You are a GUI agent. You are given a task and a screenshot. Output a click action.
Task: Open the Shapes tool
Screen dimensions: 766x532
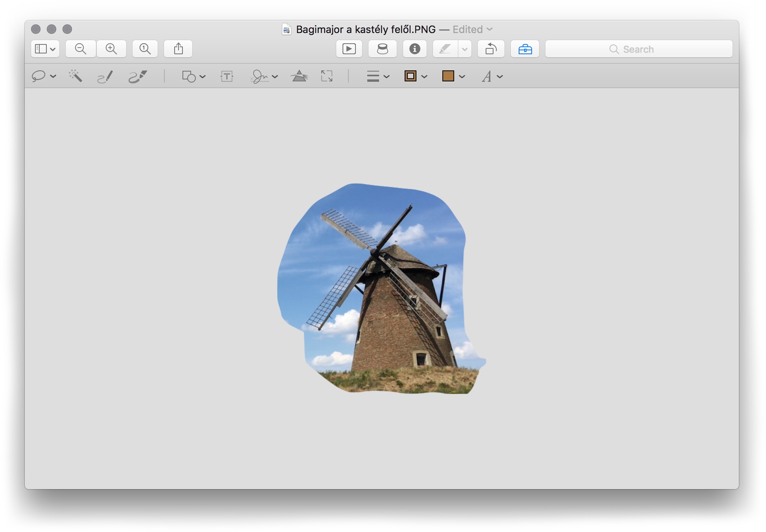click(x=189, y=76)
